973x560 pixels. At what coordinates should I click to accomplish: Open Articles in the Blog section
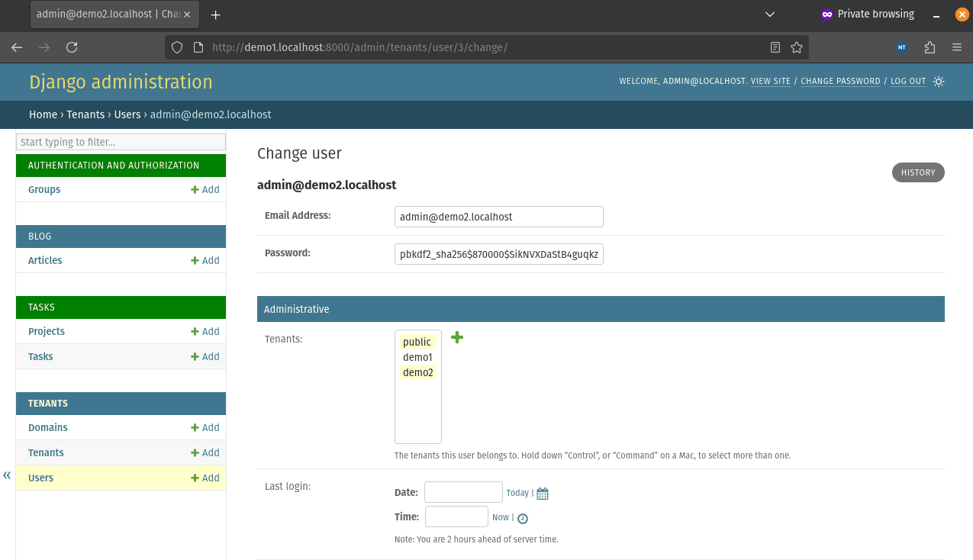45,260
